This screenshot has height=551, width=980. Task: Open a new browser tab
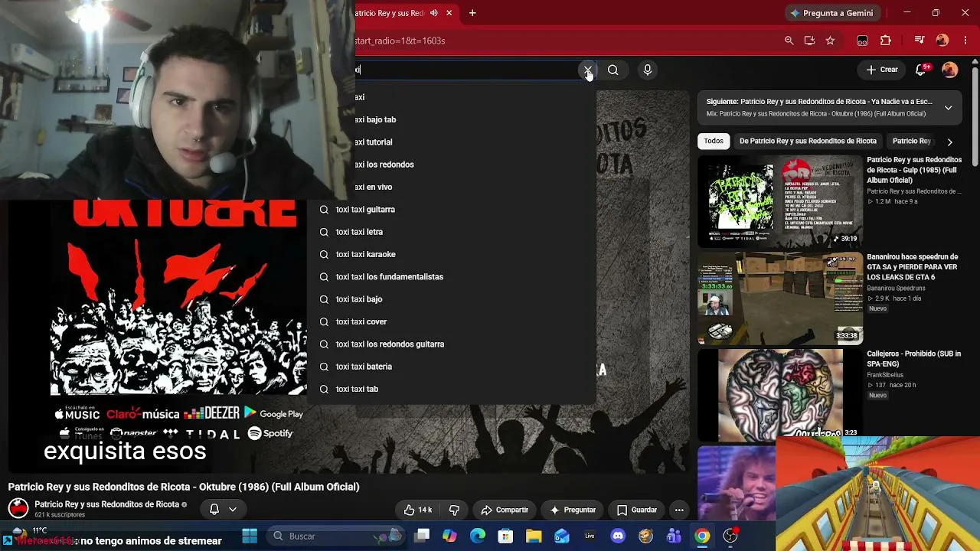pyautogui.click(x=472, y=13)
